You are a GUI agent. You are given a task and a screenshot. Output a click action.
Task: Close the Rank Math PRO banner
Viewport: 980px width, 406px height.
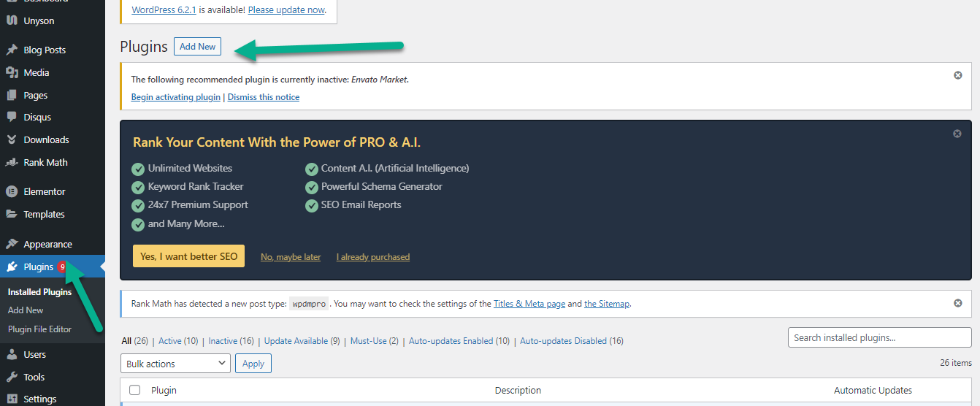957,134
